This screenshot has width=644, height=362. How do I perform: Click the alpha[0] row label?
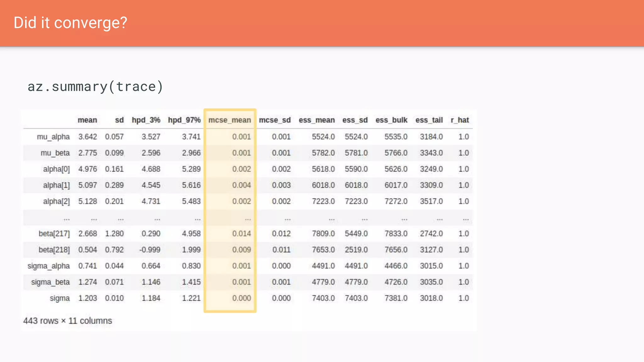tap(57, 169)
